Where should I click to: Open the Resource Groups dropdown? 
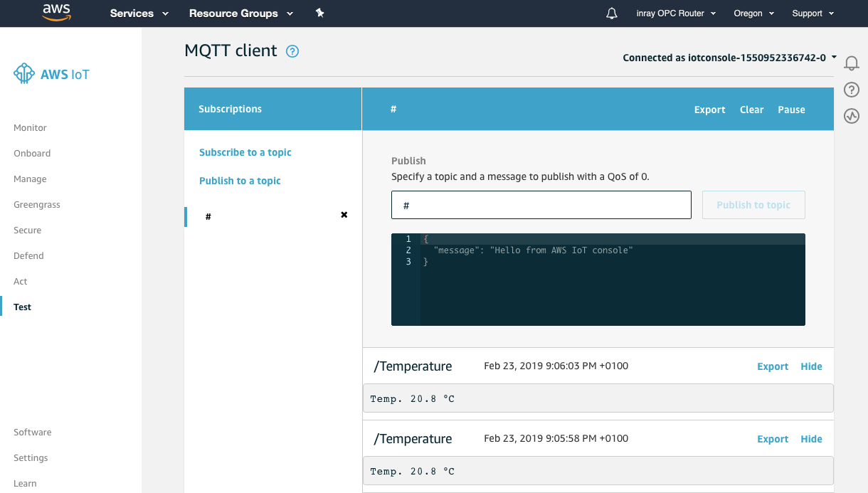[241, 14]
